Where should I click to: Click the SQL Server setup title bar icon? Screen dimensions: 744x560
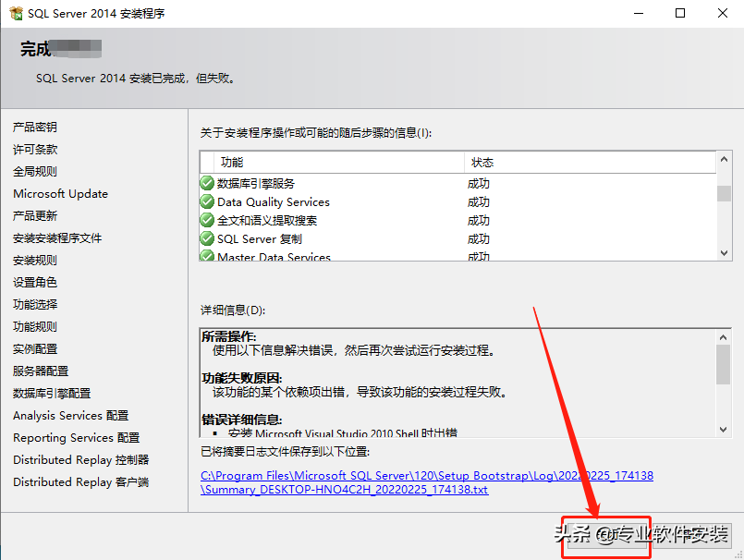pyautogui.click(x=16, y=13)
